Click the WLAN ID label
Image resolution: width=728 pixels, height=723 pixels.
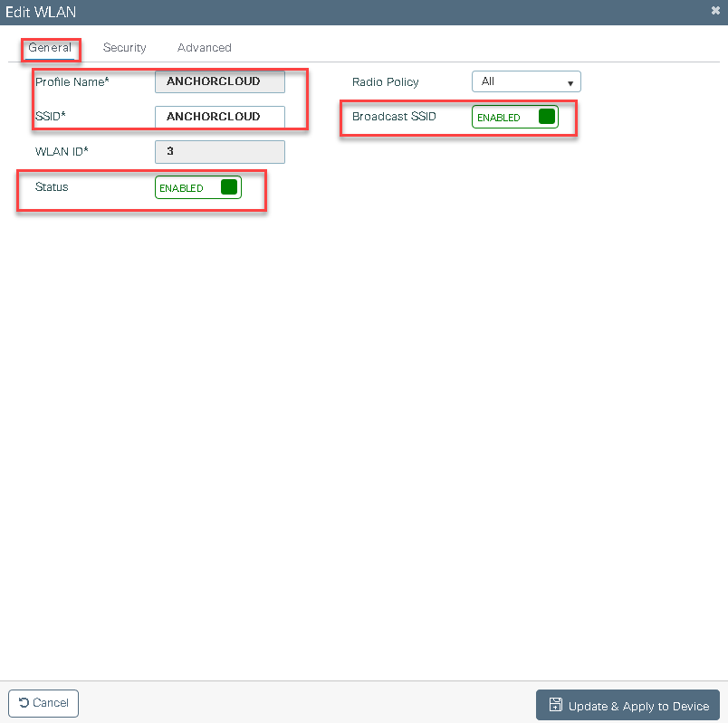pos(62,152)
